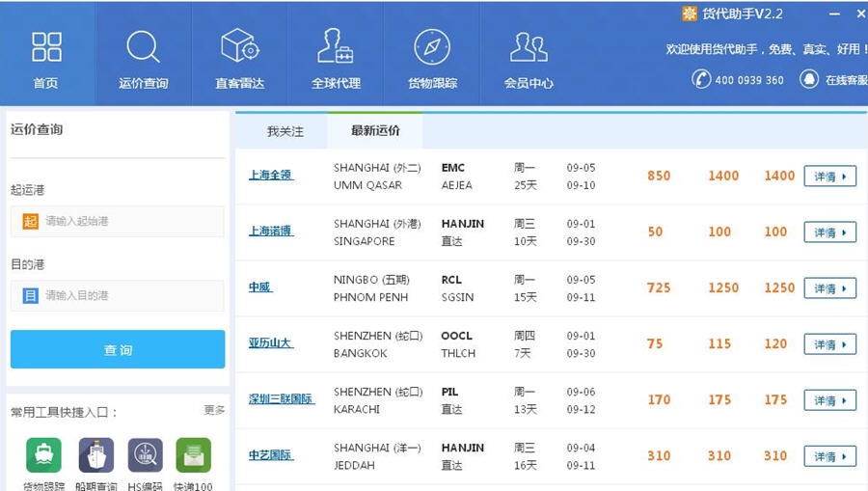This screenshot has height=491, width=868.
Task: Select the price 75 in OOCL row
Action: (x=655, y=343)
